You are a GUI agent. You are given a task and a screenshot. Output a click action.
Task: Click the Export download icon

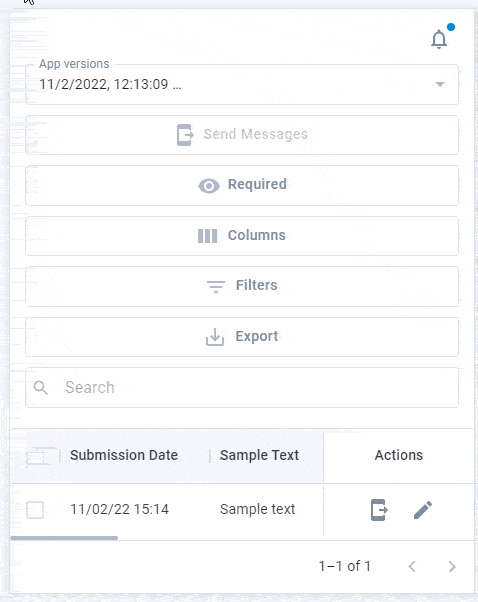pos(215,337)
